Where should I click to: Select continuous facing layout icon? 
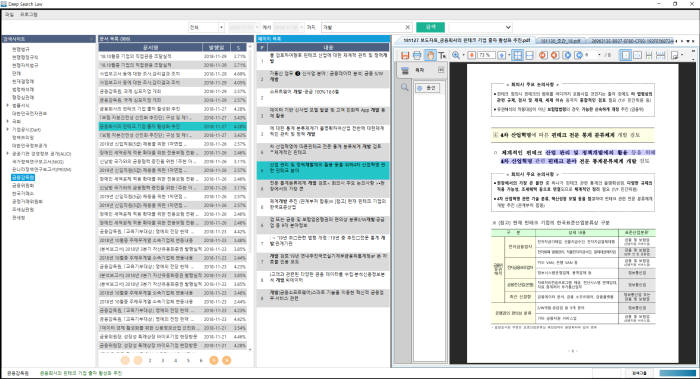(x=661, y=55)
